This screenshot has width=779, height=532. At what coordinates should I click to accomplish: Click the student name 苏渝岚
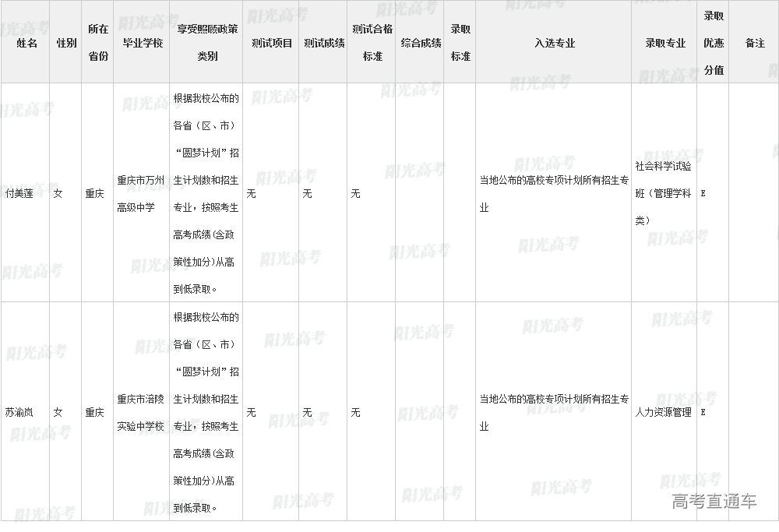(19, 412)
